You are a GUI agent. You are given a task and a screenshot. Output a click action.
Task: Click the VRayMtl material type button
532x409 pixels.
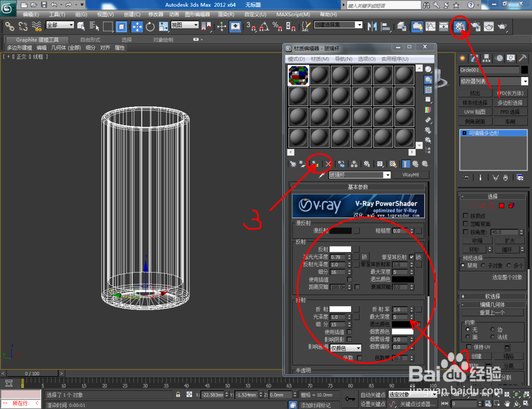coord(410,175)
